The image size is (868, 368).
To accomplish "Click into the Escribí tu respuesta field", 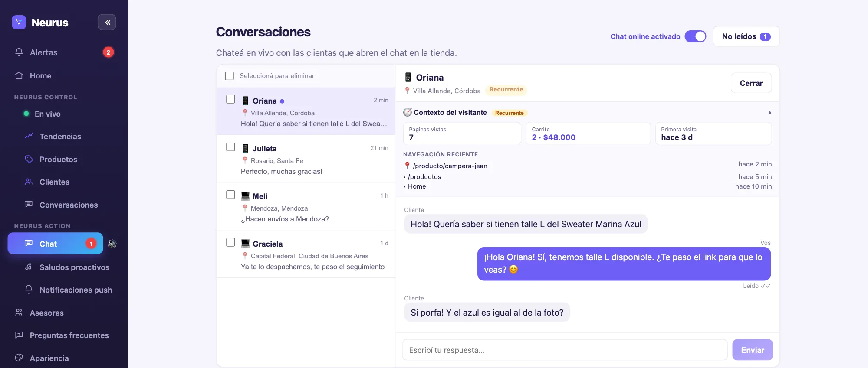I will pyautogui.click(x=565, y=350).
